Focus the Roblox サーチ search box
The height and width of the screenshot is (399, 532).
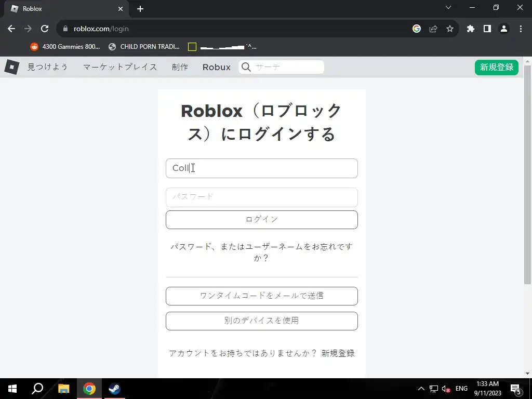click(281, 67)
